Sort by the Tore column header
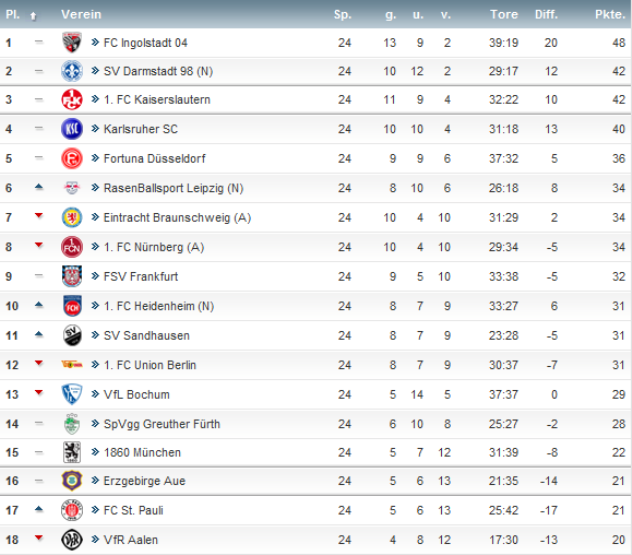Image resolution: width=632 pixels, height=555 pixels. coord(504,15)
